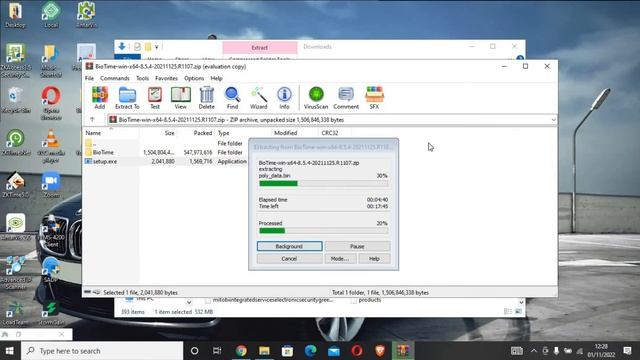Expand the archive path dropdown
640x360 pixels.
click(553, 120)
